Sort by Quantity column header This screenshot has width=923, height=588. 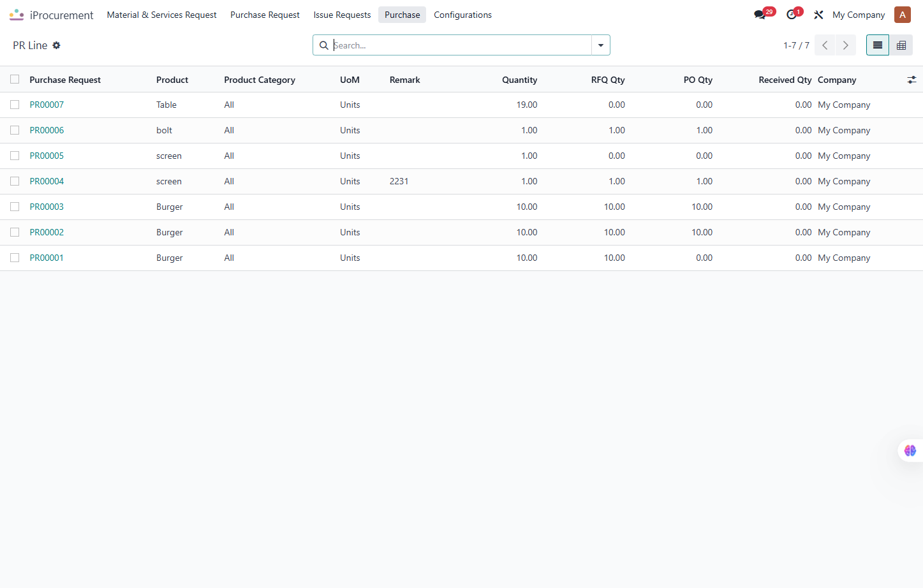point(519,80)
